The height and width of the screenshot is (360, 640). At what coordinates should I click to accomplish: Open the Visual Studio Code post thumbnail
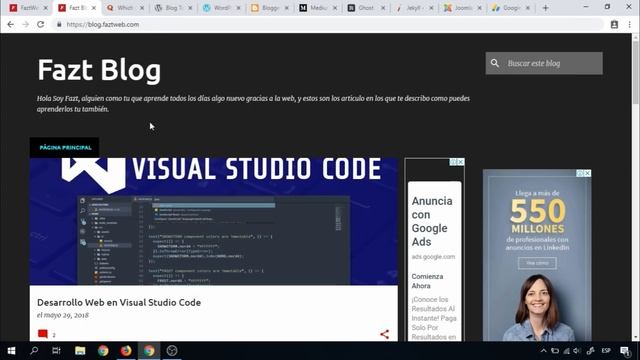(x=213, y=221)
